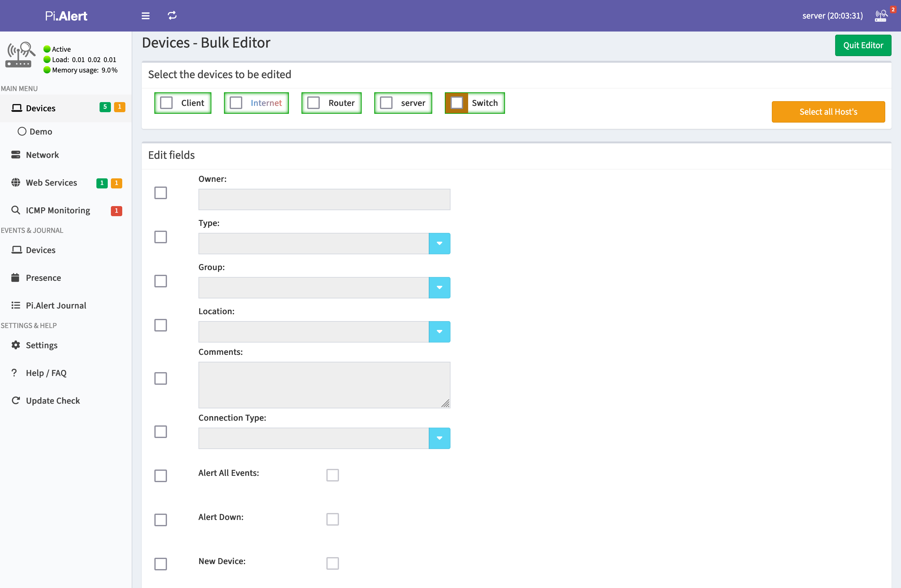
Task: Click the Network server icon in sidebar
Action: point(15,154)
